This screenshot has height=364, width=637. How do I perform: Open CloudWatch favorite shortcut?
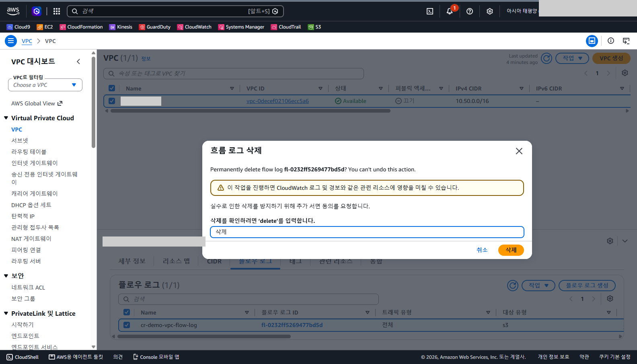click(194, 27)
